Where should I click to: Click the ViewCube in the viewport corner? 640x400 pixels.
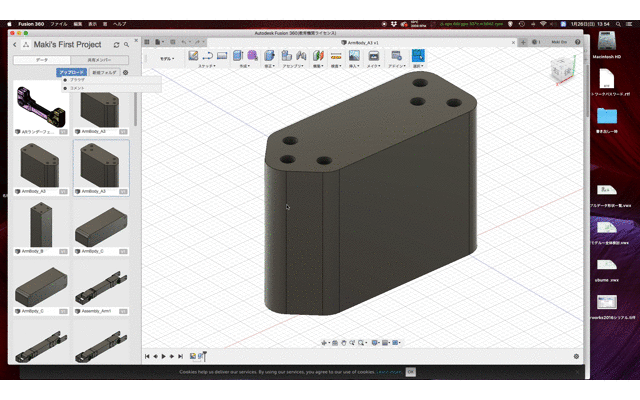coord(563,68)
